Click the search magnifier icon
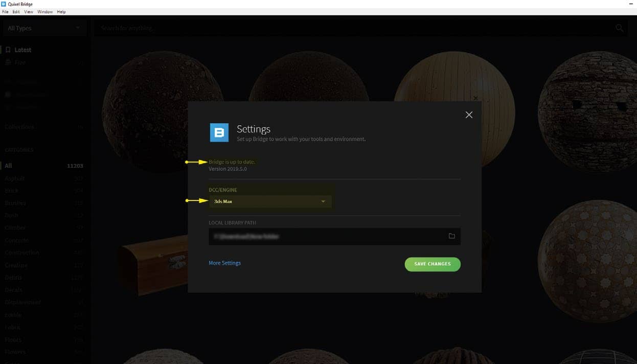 point(619,28)
